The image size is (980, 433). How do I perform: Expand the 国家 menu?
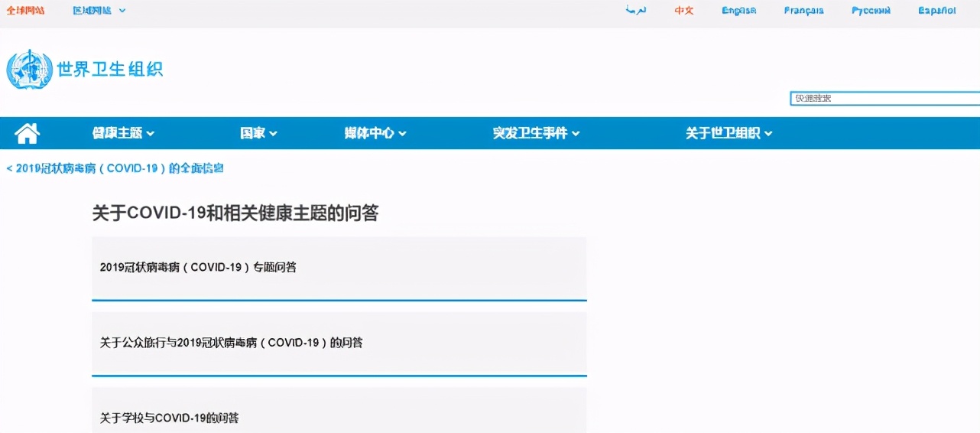click(258, 133)
